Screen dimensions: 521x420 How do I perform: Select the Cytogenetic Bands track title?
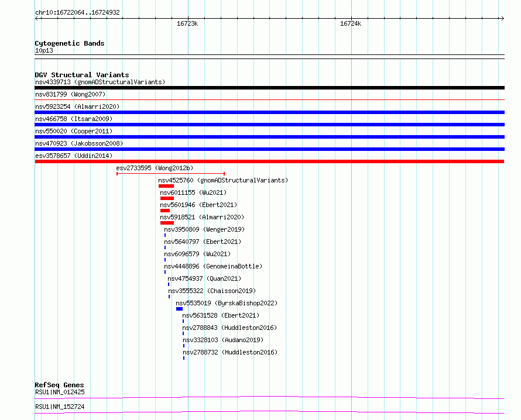point(70,43)
